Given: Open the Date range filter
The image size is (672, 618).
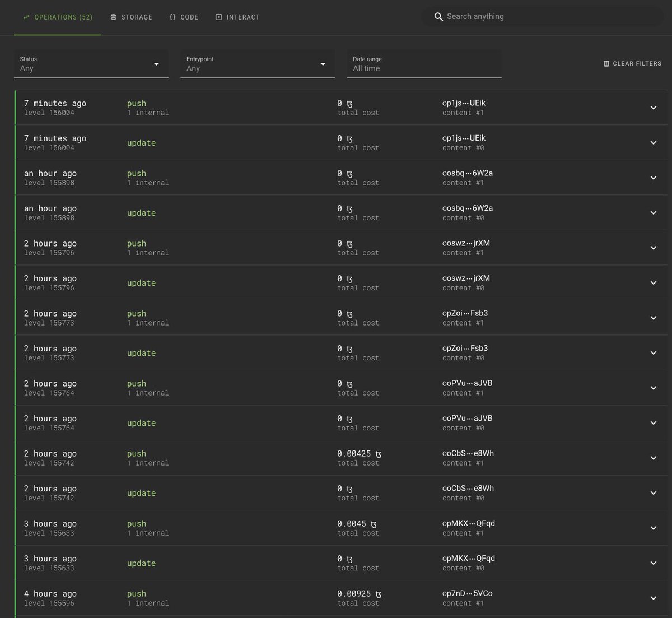Looking at the screenshot, I should coord(424,64).
